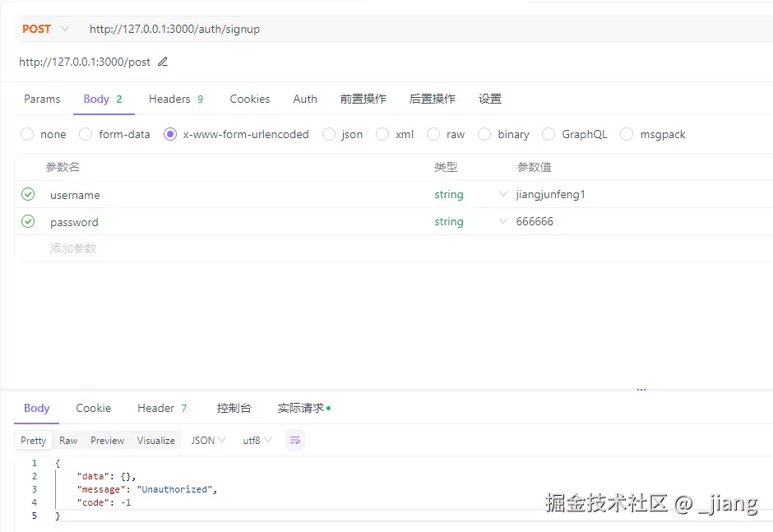Open the 实际请求 tab

click(303, 408)
